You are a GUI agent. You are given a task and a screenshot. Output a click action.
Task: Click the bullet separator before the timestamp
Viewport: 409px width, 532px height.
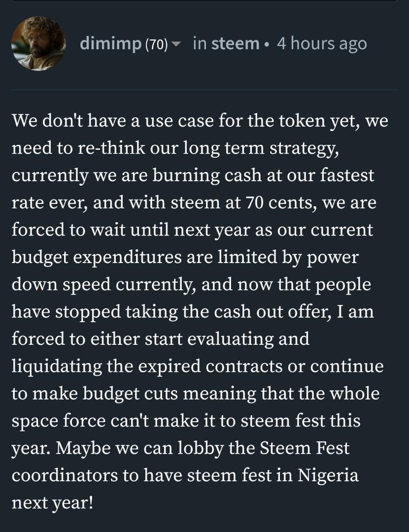tap(268, 44)
